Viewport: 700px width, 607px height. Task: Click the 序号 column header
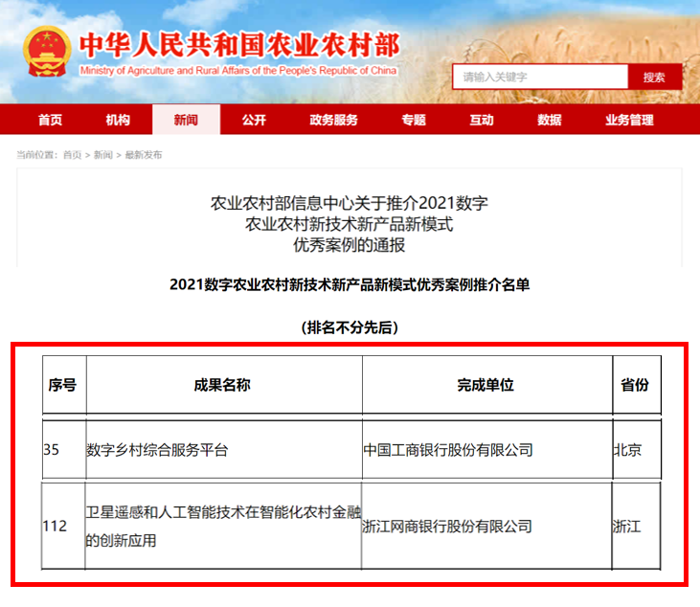tap(62, 385)
